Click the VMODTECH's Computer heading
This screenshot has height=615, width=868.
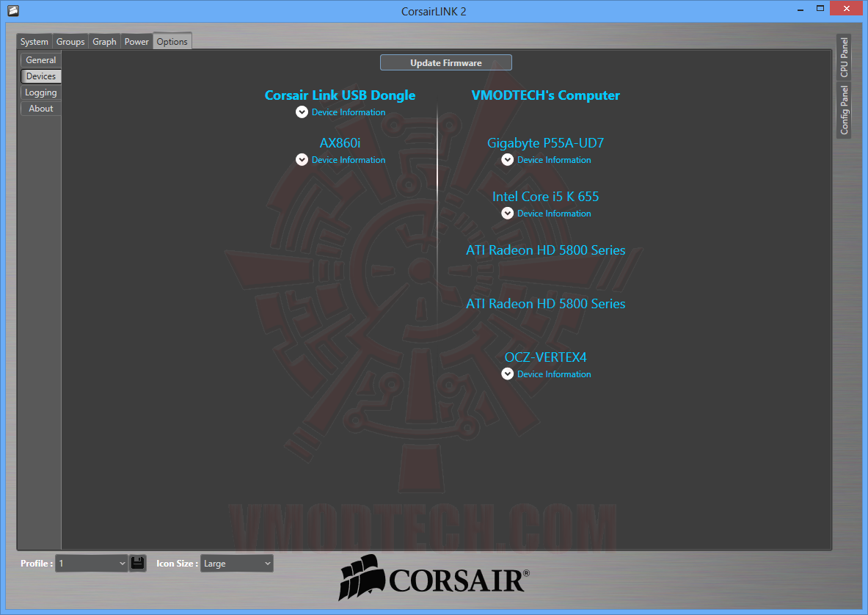coord(546,95)
